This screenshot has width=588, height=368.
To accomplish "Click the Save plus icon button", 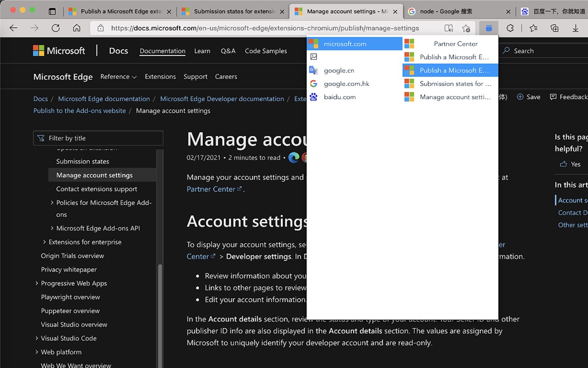I will 528,97.
